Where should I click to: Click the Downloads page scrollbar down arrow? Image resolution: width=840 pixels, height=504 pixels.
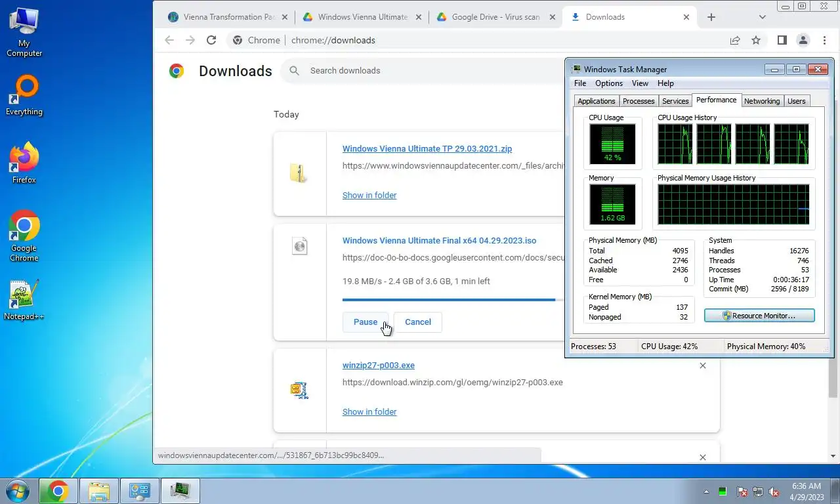tap(833, 456)
